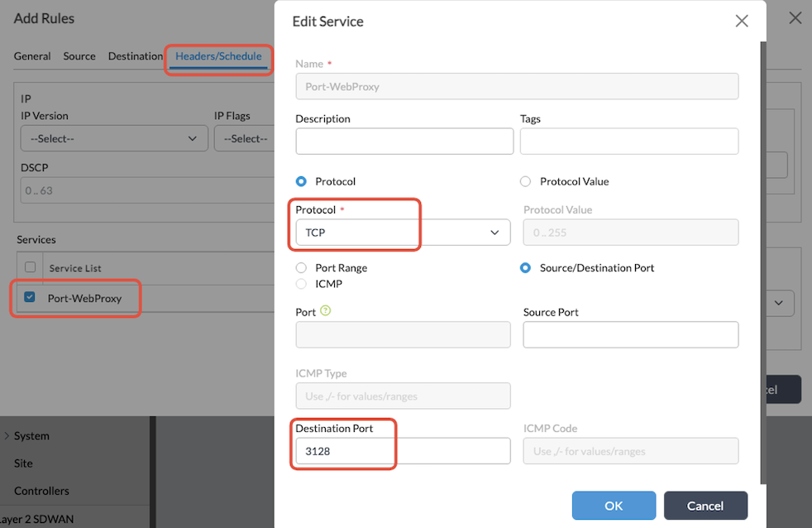Switch to the Source tab
This screenshot has height=528, width=812.
tap(79, 56)
